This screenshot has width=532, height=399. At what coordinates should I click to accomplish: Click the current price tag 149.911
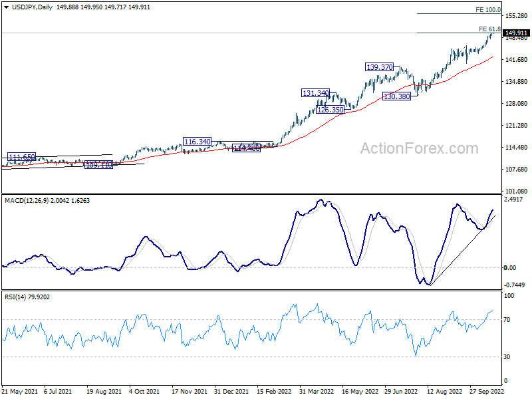[516, 33]
